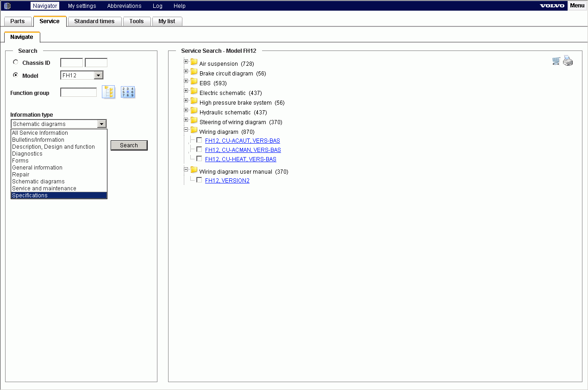
Task: Open the Log menu
Action: (157, 6)
